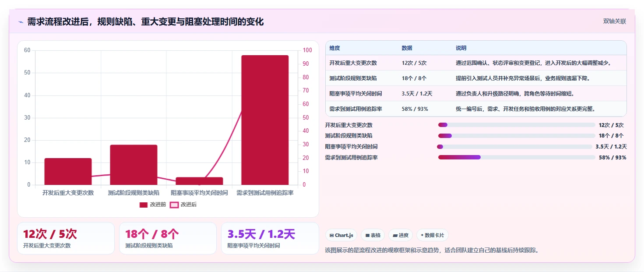Image resolution: width=644 pixels, height=272 pixels.
Task: Click table row label 测试阶段规则类缺陷
Action: [x=353, y=78]
